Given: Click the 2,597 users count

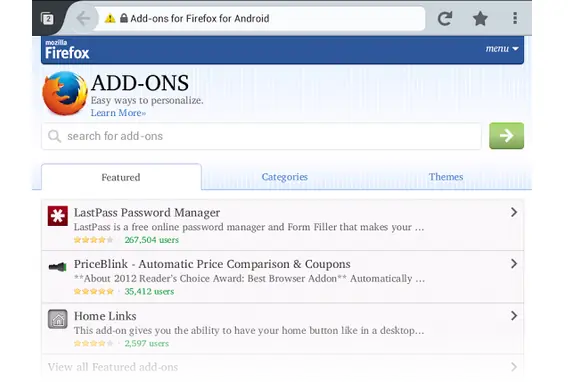Looking at the screenshot, I should coord(147,343).
